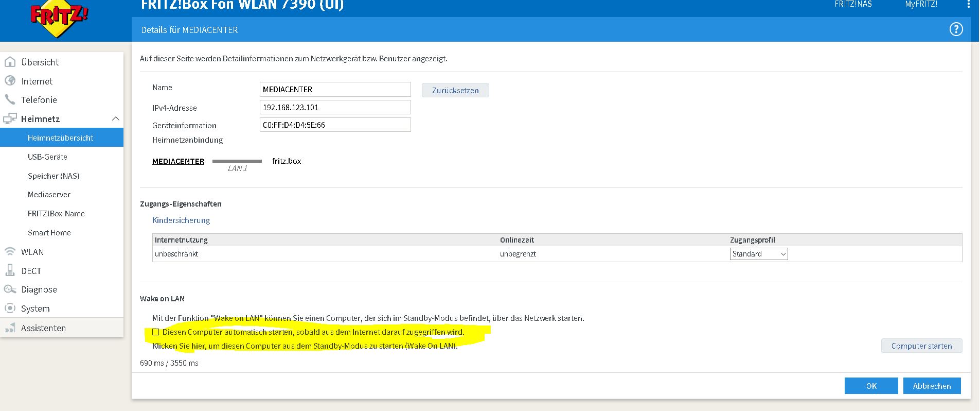Click the Assistenten icon
Image resolution: width=980 pixels, height=411 pixels.
[10, 328]
